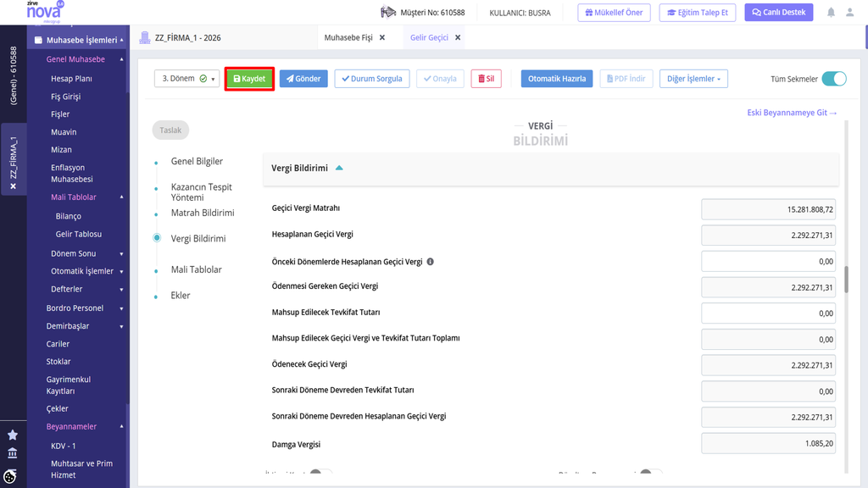This screenshot has height=488, width=868.
Task: Open the user profile icon
Action: (849, 12)
